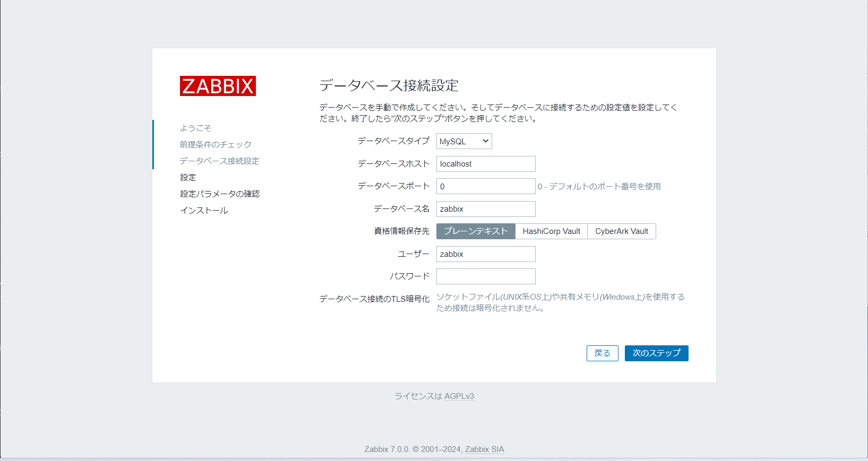Click the インストール step in sidebar
Screen dimensions: 868x461
click(204, 211)
